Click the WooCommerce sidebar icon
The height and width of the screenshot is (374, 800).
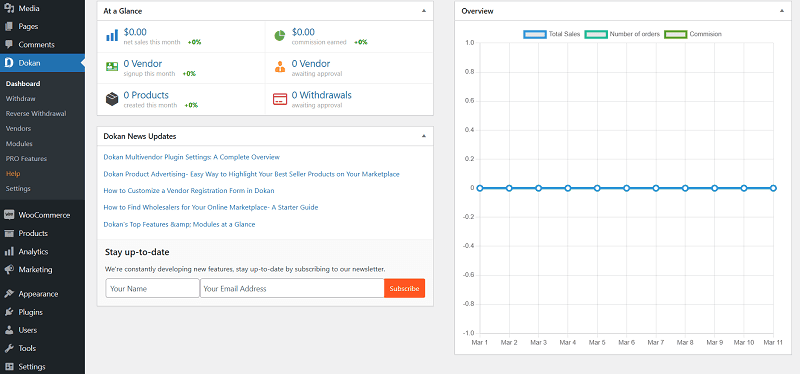coord(9,215)
